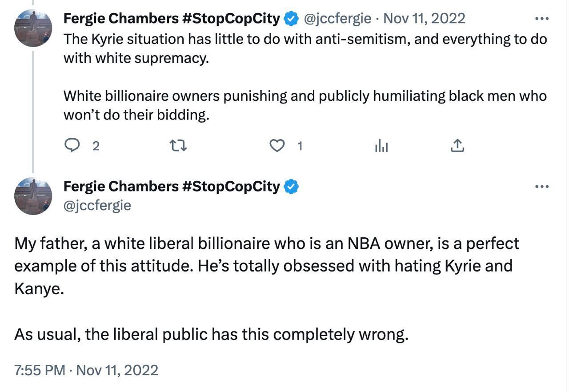
Task: Open profile avatar on first tweet
Action: click(33, 28)
